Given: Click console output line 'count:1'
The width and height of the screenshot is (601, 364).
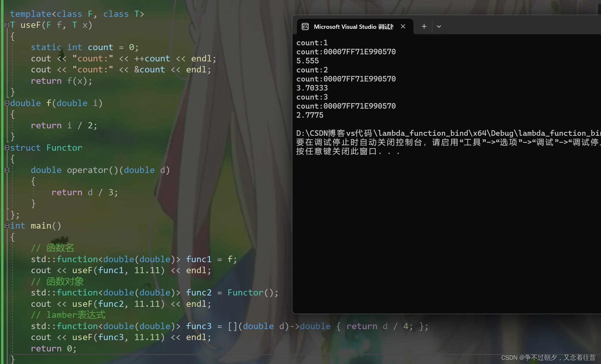Looking at the screenshot, I should pos(312,43).
